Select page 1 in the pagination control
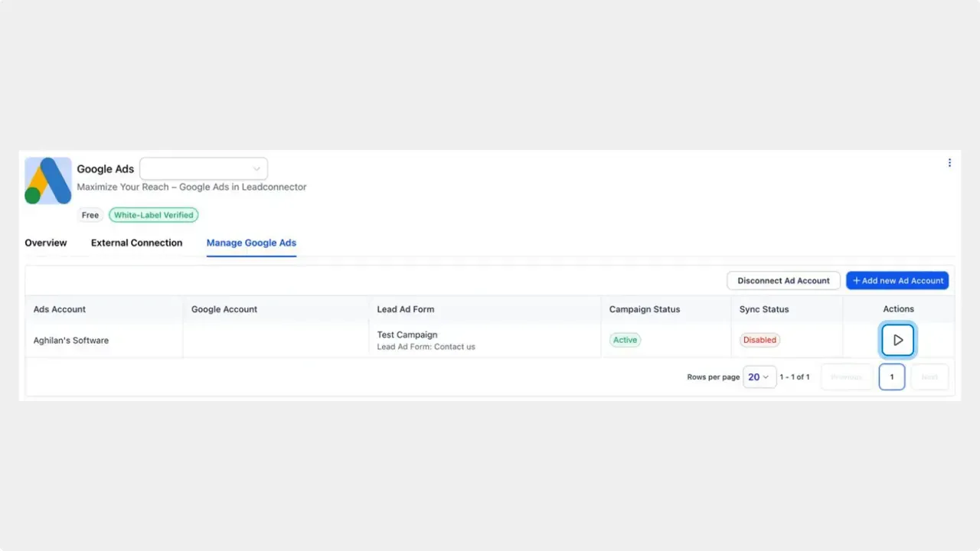 [x=891, y=377]
